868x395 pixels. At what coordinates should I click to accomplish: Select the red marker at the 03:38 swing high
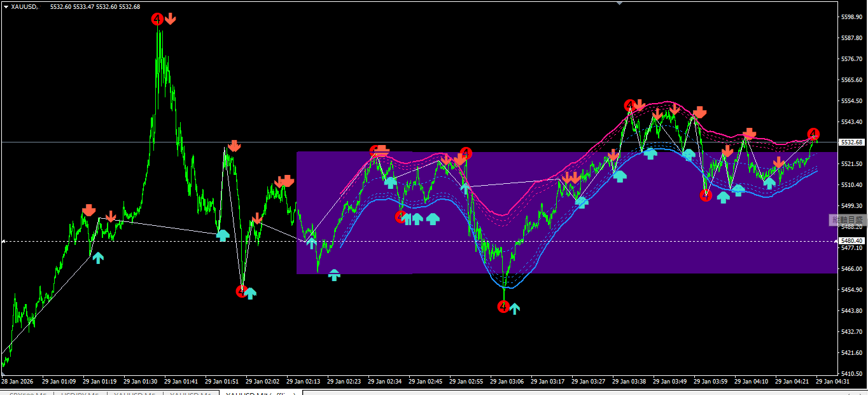[x=629, y=105]
